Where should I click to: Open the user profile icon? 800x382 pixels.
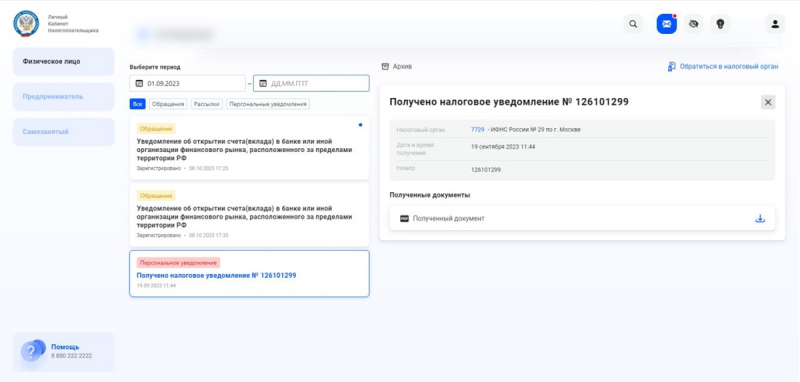point(775,24)
